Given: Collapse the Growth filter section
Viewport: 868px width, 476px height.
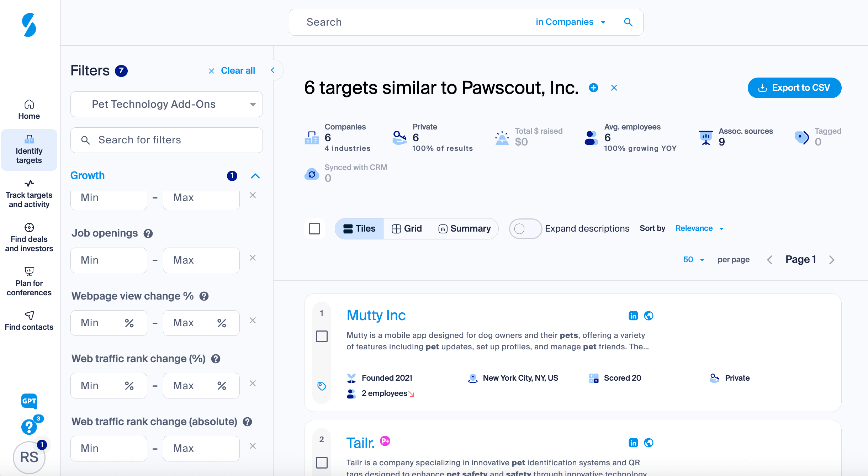Looking at the screenshot, I should (x=255, y=176).
